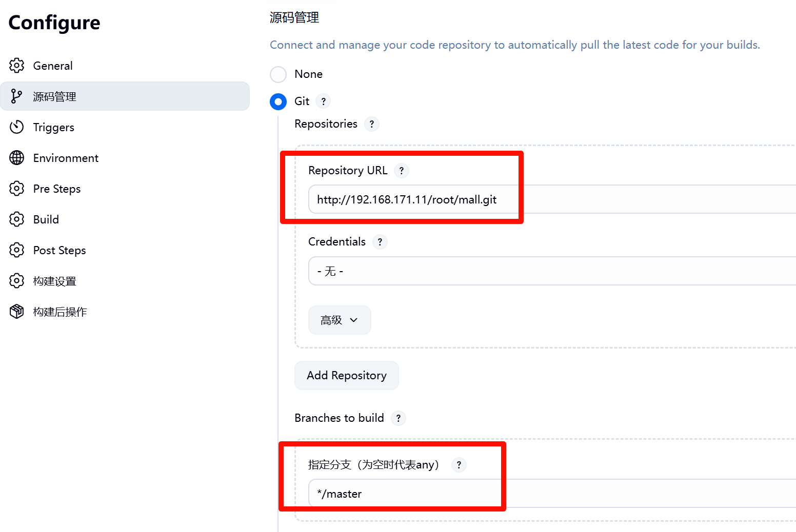Click the 构建后操作 package icon

17,312
